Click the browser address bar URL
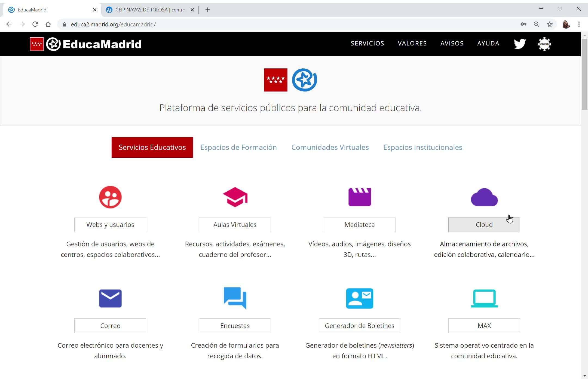Viewport: 588px width, 379px height. pyautogui.click(x=113, y=25)
